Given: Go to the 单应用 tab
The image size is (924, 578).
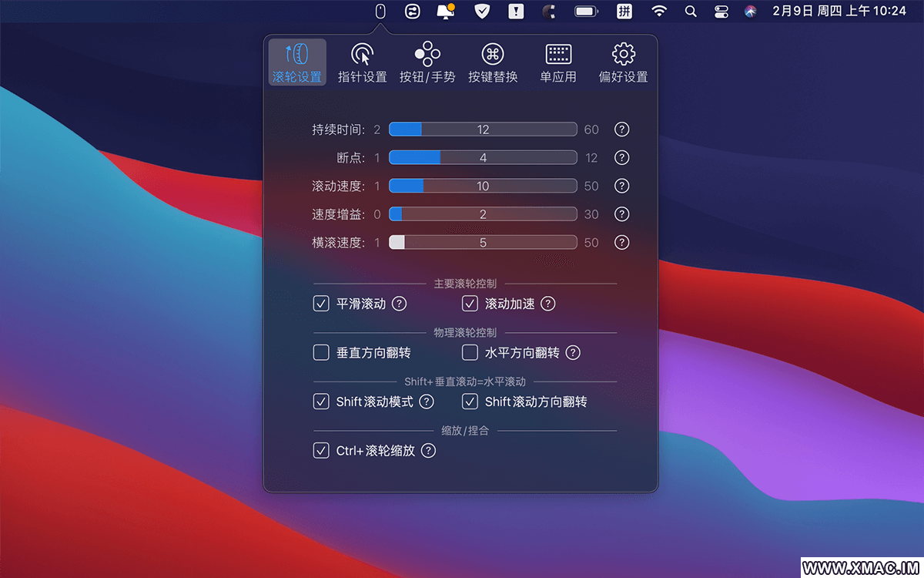Looking at the screenshot, I should (558, 62).
